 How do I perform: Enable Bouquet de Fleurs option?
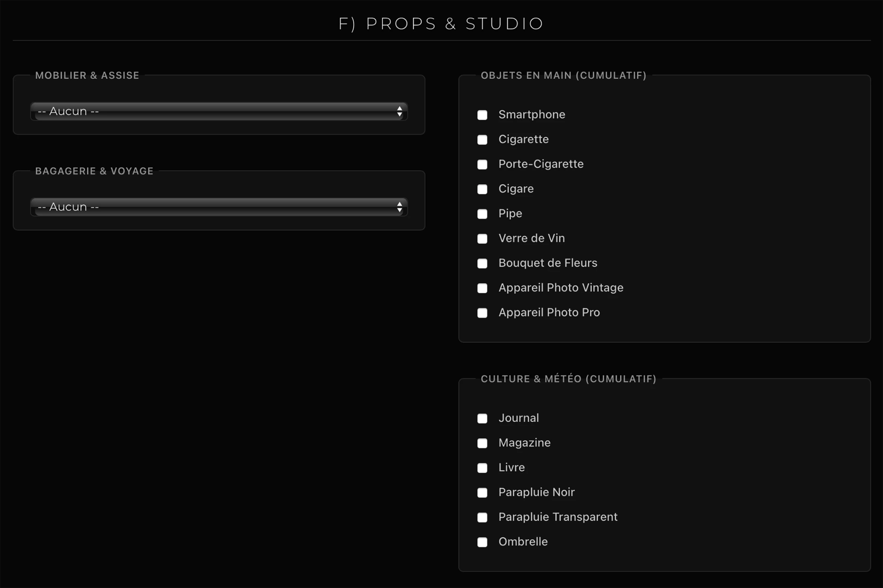tap(482, 264)
